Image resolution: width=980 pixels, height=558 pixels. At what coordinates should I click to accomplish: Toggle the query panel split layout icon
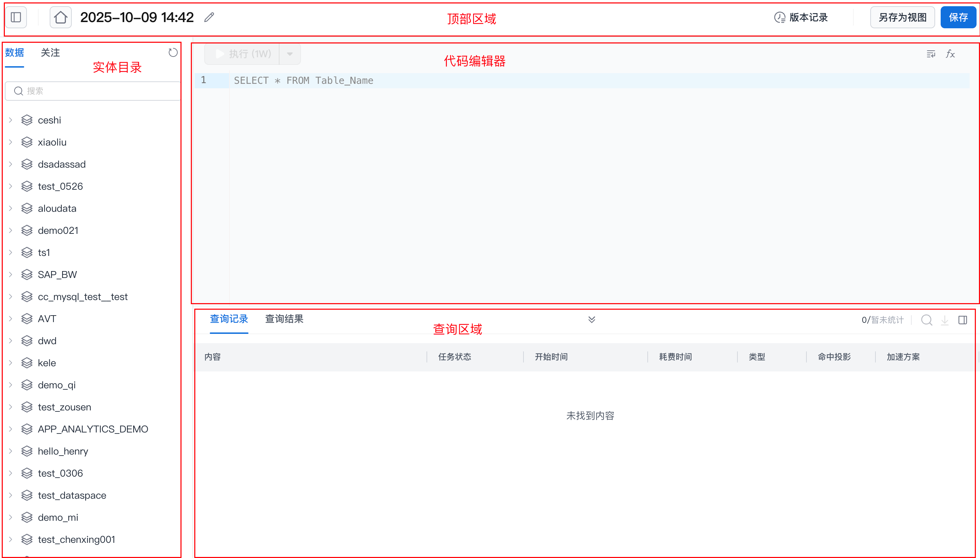tap(962, 320)
